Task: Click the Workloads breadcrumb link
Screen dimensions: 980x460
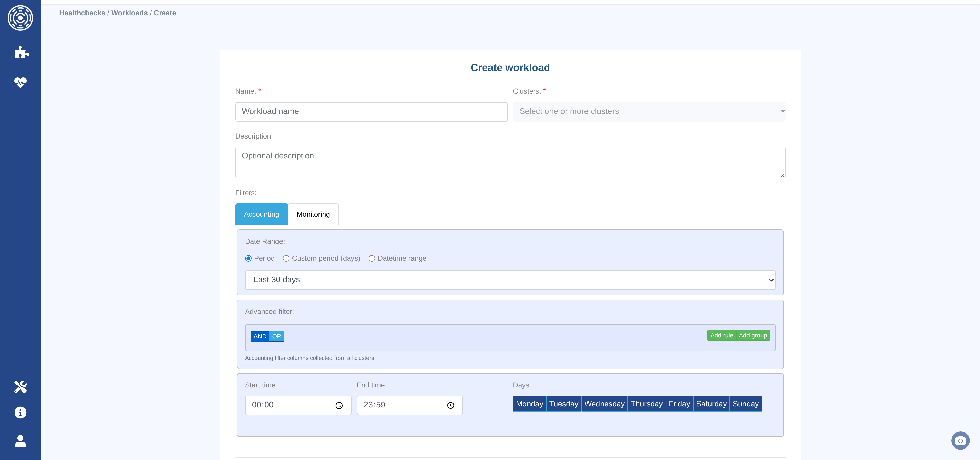Action: 129,13
